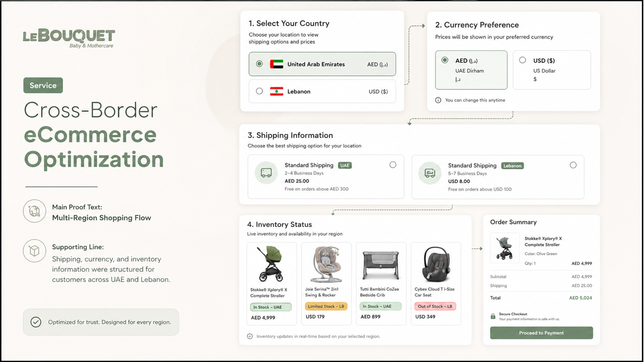Click the Limited Stock - LB badge

[326, 306]
